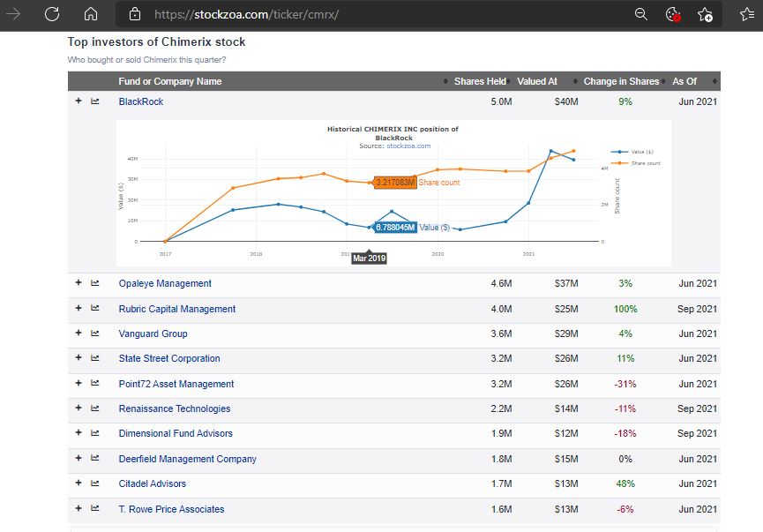Show chart icon for T. Rowe Price Associates

pos(95,509)
